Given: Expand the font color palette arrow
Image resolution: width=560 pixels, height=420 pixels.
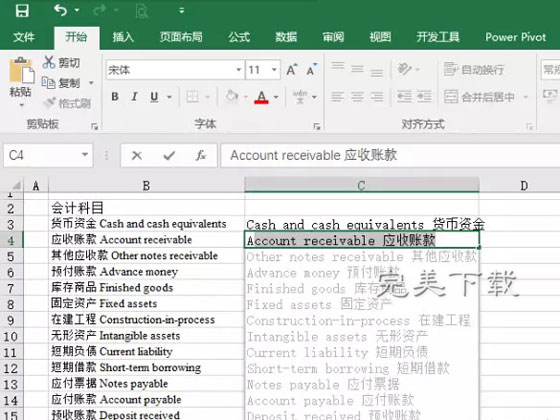Looking at the screenshot, I should coord(276,97).
